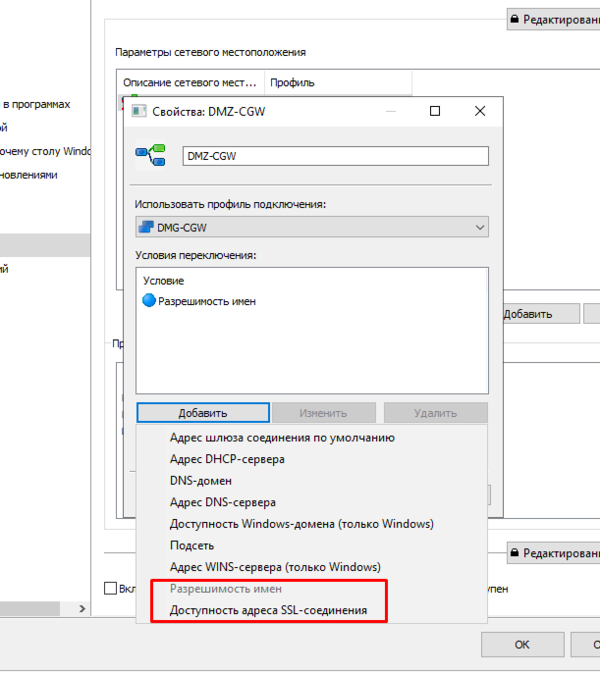Click the Профиль column header
The width and height of the screenshot is (600, 675).
point(338,83)
